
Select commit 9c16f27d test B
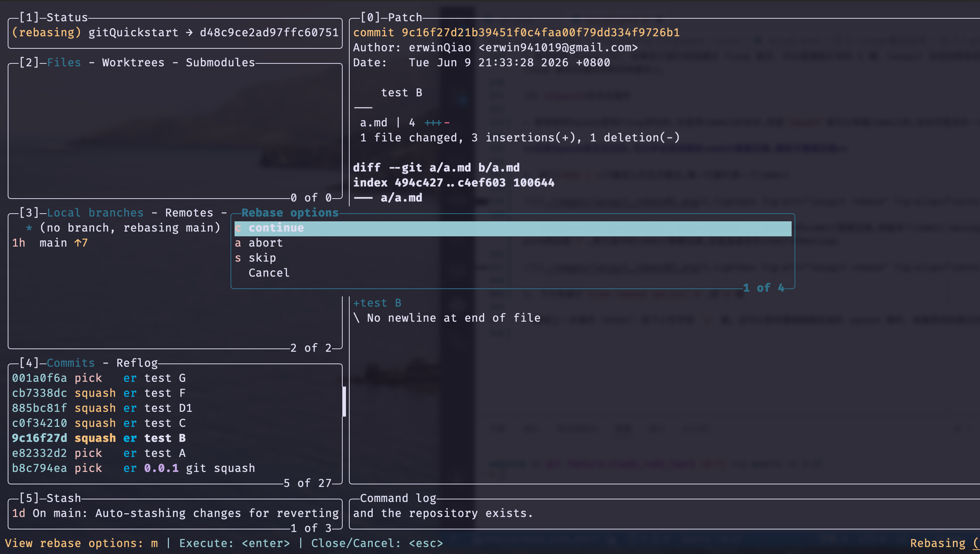176,438
